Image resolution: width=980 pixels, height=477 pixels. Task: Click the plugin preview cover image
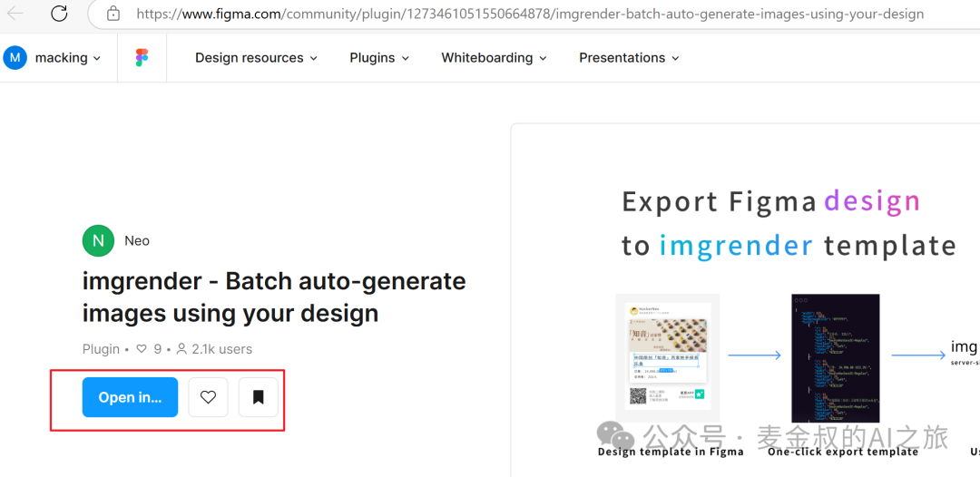(746, 300)
